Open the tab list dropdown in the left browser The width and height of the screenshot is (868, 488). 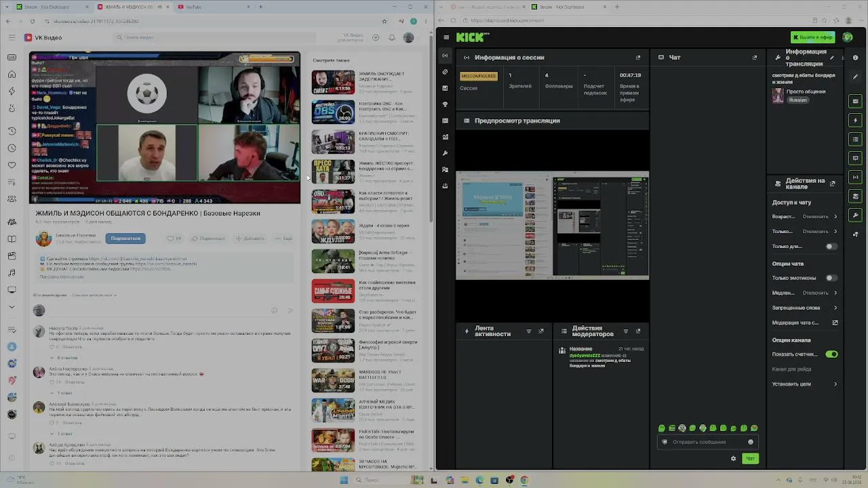[8, 7]
